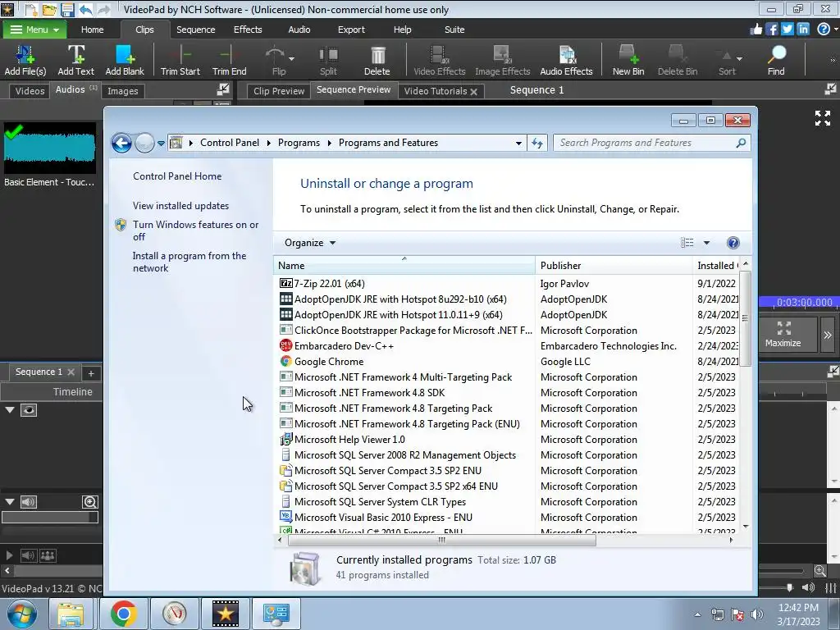Open VideoPad help question-mark icon
This screenshot has width=840, height=630.
click(824, 29)
